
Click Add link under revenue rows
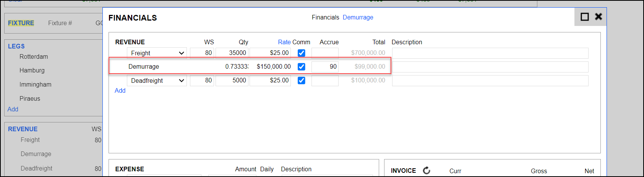(120, 90)
